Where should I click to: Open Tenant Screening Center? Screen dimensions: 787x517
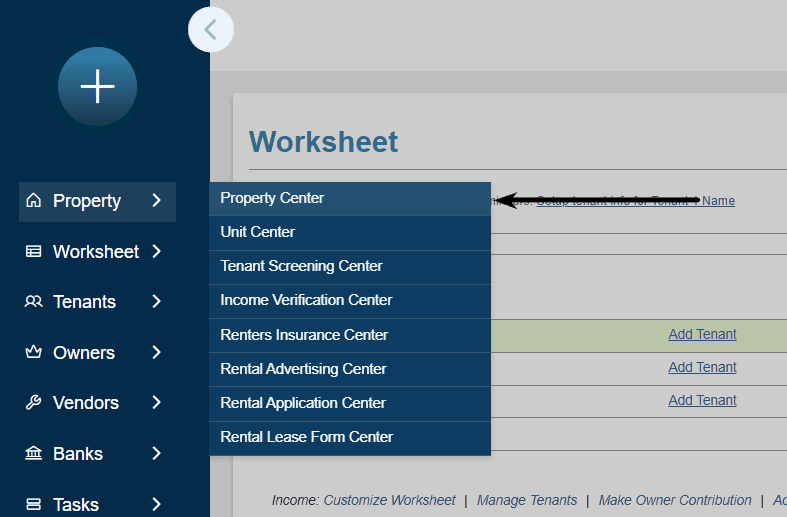(x=301, y=266)
